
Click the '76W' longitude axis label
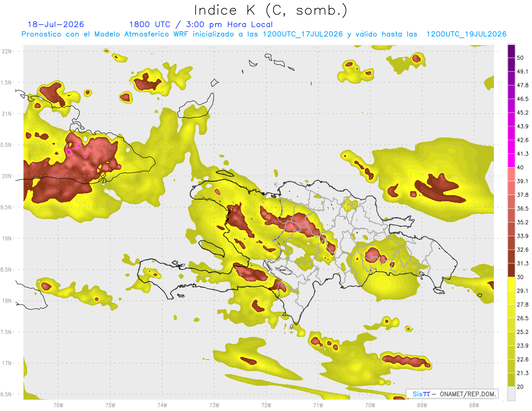click(x=58, y=405)
